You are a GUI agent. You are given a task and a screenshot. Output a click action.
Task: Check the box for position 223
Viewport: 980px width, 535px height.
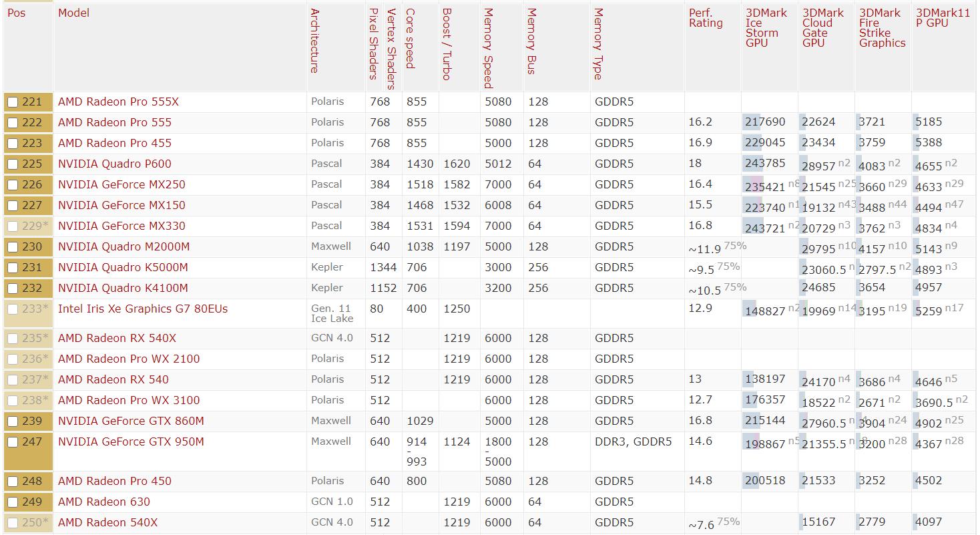13,144
